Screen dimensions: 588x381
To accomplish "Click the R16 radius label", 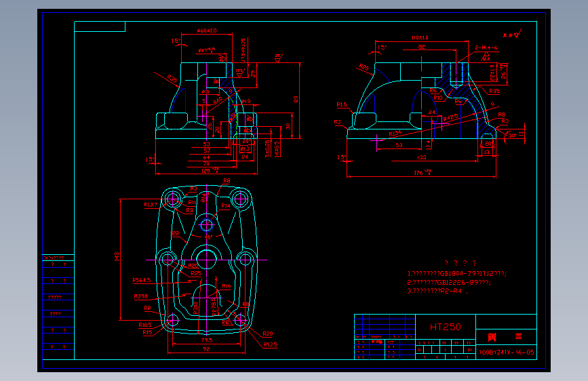I will tap(227, 286).
